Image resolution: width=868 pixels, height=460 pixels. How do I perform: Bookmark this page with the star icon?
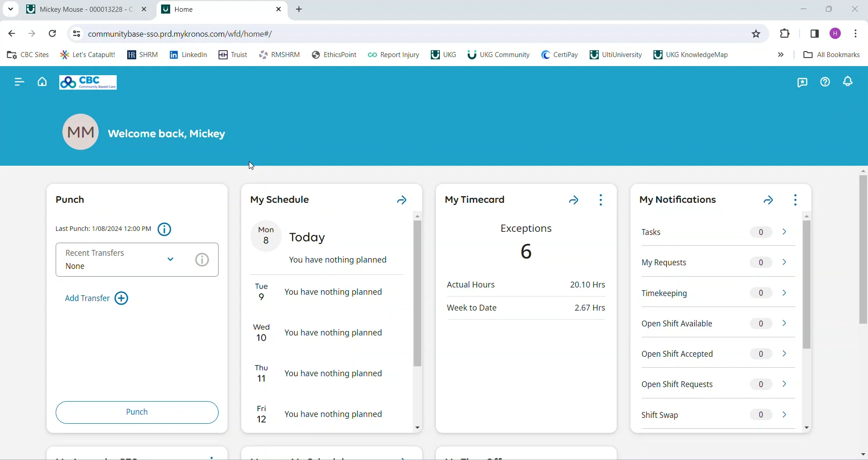755,34
